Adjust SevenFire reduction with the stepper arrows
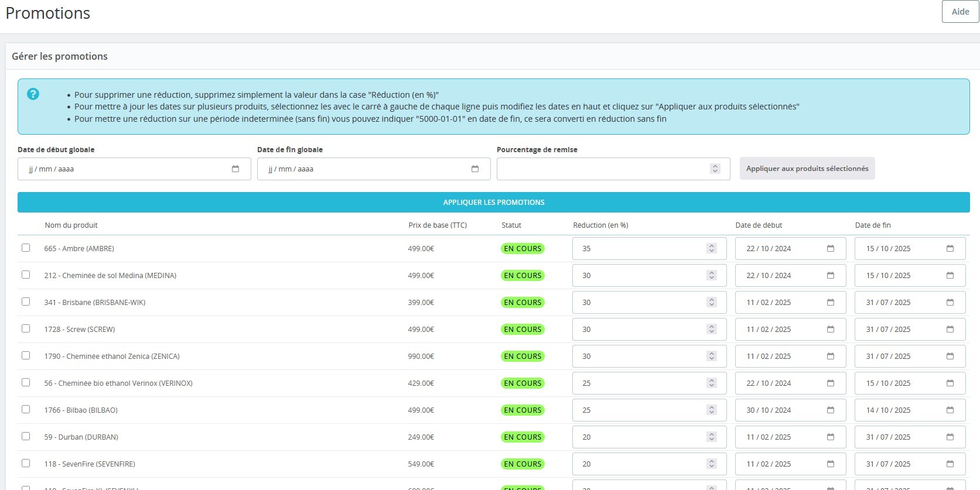The height and width of the screenshot is (490, 980). tap(712, 464)
